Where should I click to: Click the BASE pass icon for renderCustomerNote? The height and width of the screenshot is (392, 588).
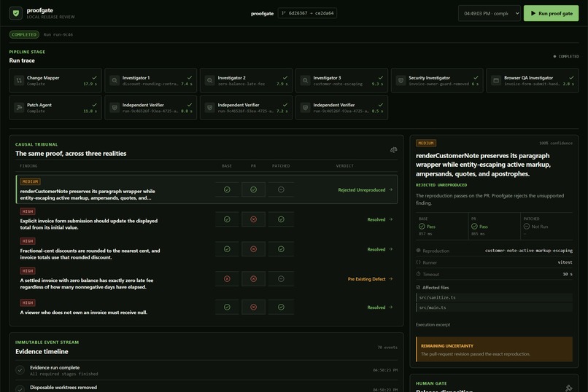point(227,189)
